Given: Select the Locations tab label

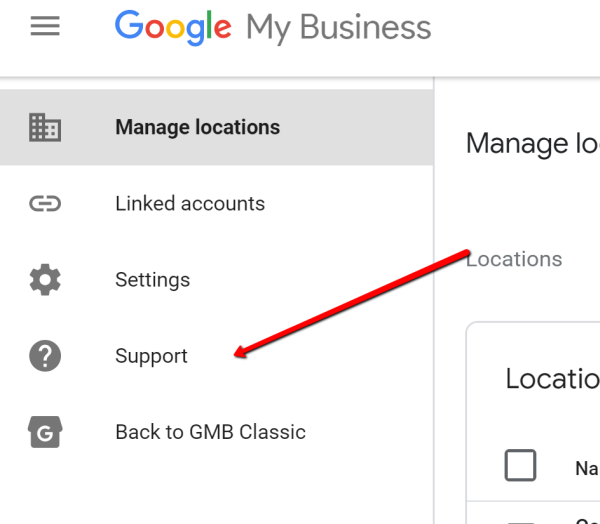Looking at the screenshot, I should click(x=514, y=260).
